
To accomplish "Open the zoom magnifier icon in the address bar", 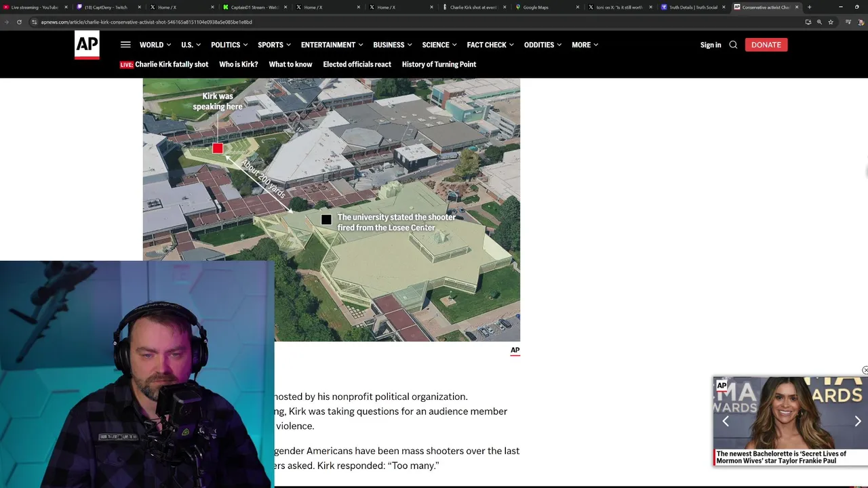I will (x=819, y=22).
